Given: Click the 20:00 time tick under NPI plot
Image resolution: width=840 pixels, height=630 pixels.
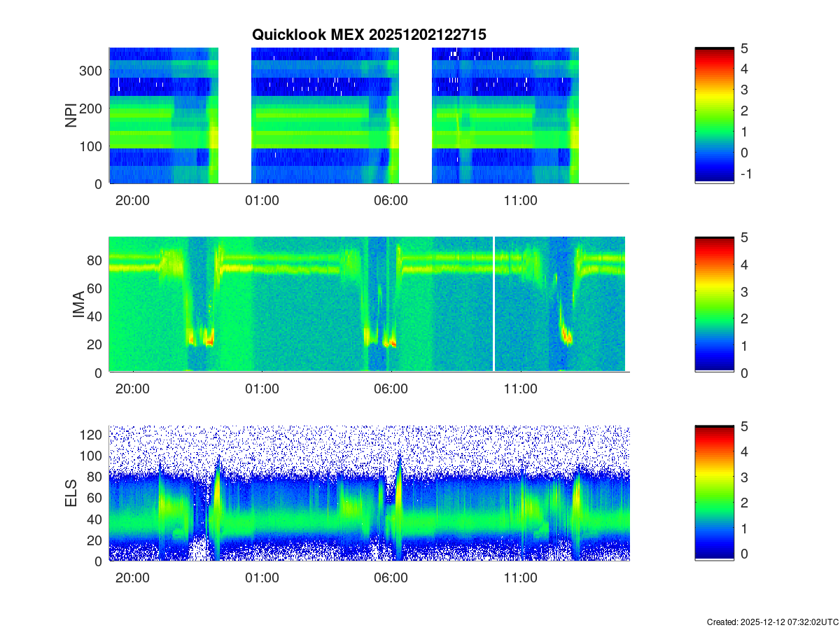Looking at the screenshot, I should coord(132,201).
